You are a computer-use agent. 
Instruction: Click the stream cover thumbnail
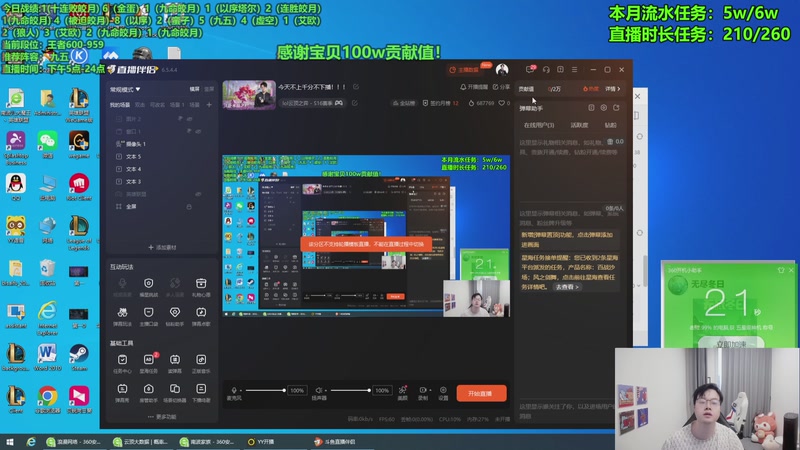pyautogui.click(x=249, y=95)
